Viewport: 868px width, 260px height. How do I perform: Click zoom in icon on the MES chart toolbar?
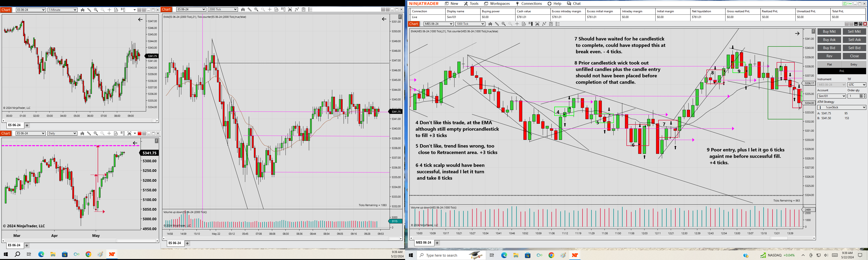click(x=503, y=24)
